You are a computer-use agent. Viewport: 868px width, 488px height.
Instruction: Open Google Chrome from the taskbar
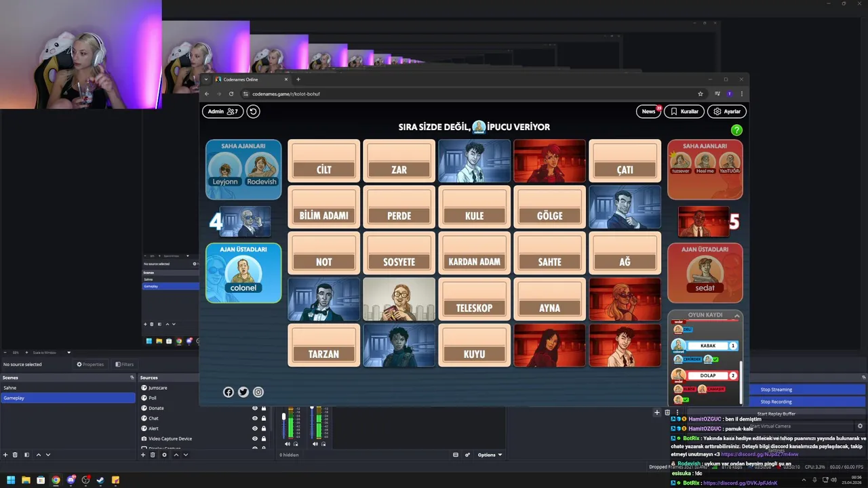(x=56, y=480)
